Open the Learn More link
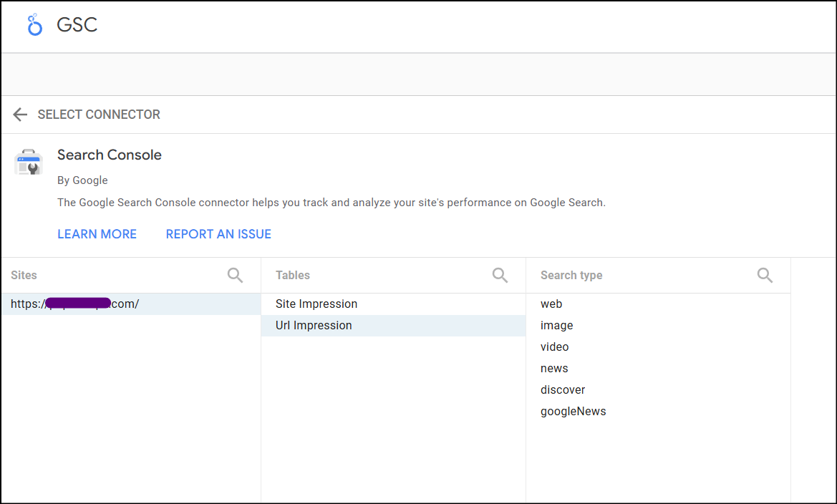837x504 pixels. pos(97,234)
